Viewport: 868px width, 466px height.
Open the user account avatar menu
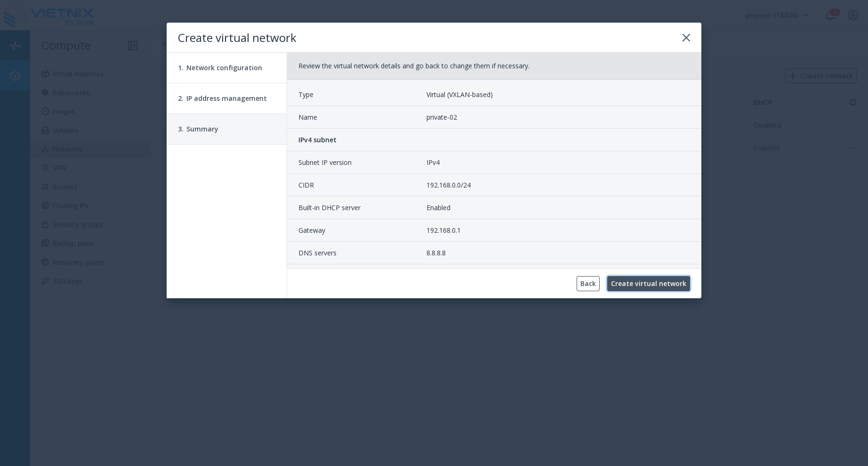(853, 15)
